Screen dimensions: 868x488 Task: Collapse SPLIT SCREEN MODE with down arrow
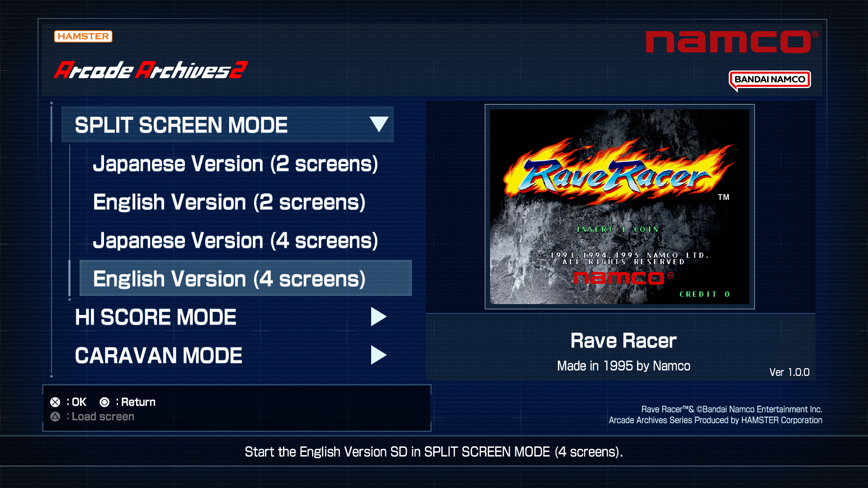(x=378, y=124)
